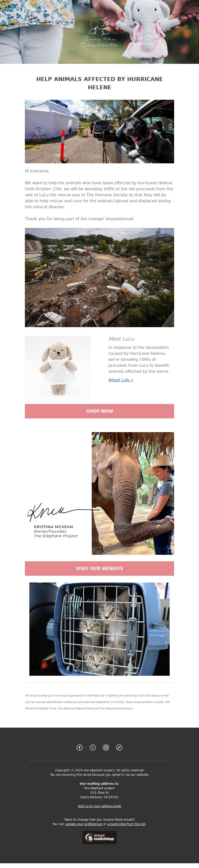The image size is (199, 868).
Task: Click the LuLu plush puppy product image
Action: pyautogui.click(x=57, y=369)
